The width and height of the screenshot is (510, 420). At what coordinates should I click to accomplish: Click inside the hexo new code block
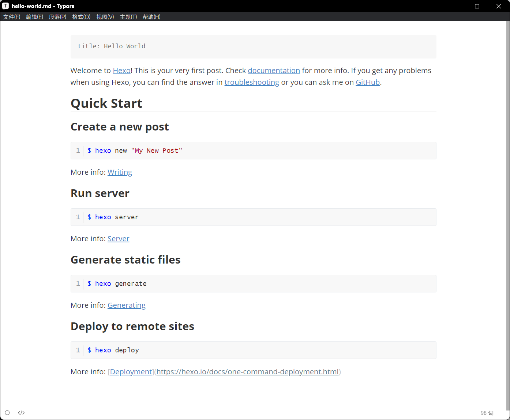point(254,151)
